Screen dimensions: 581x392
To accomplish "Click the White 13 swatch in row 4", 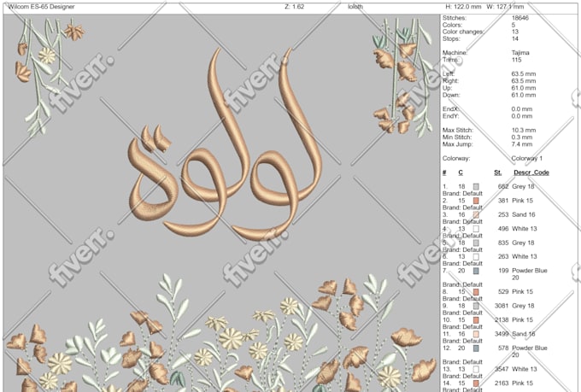I will coord(476,229).
